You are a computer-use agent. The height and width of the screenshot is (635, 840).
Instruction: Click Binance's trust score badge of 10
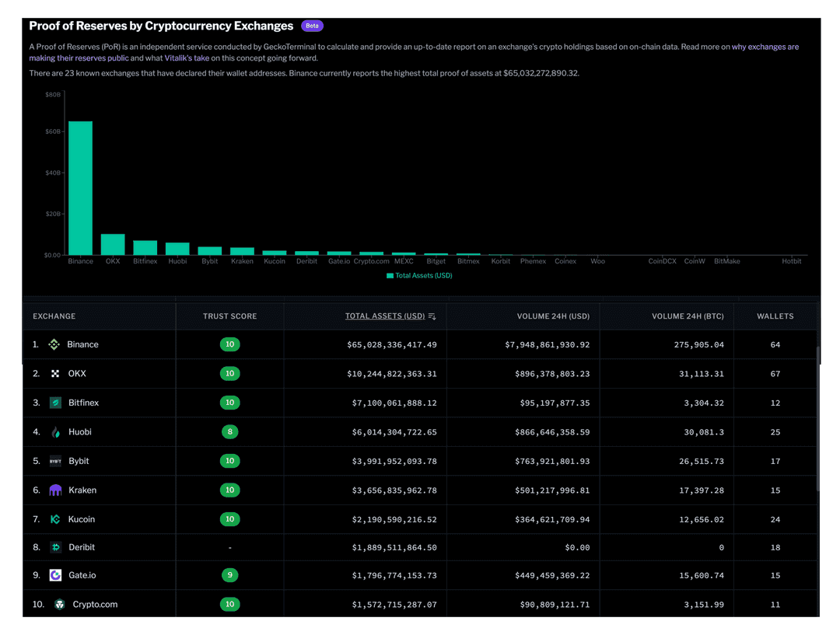tap(229, 344)
